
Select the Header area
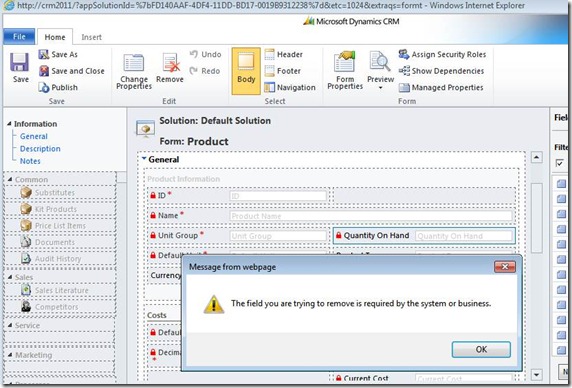pyautogui.click(x=284, y=54)
